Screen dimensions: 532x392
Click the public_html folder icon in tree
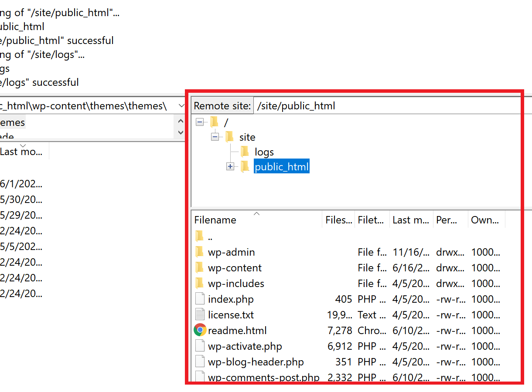pyautogui.click(x=245, y=166)
